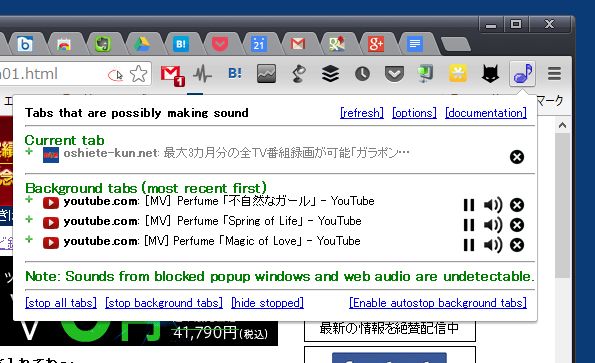Image resolution: width=595 pixels, height=363 pixels.
Task: Click the desk lamp extension icon
Action: click(x=299, y=74)
